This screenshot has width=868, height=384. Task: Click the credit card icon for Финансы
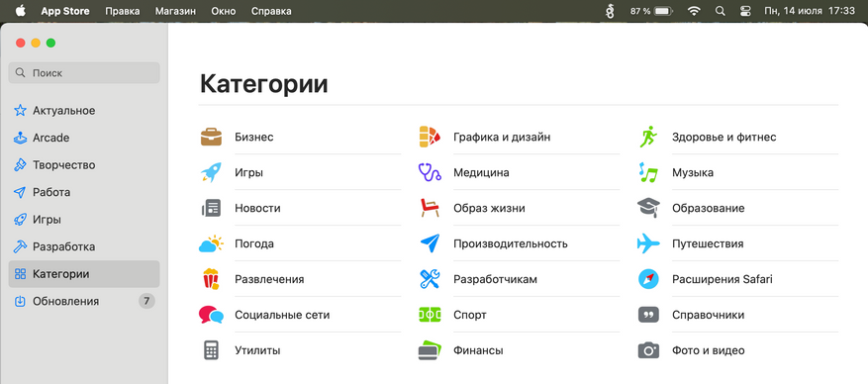[x=430, y=350]
